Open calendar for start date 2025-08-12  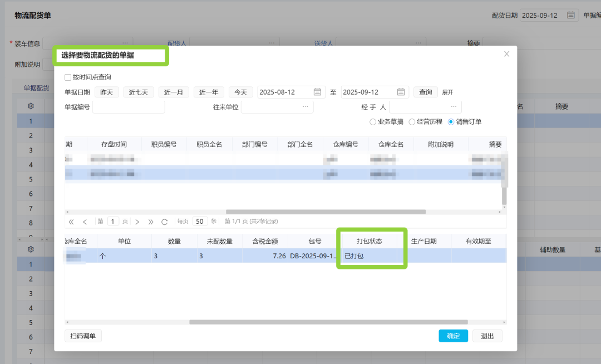(317, 92)
